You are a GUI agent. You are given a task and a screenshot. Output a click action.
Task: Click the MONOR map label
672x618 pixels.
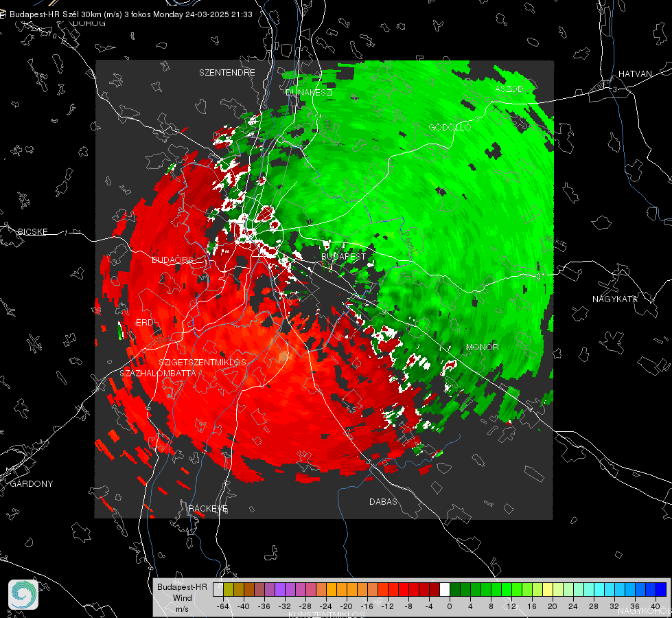click(x=482, y=347)
